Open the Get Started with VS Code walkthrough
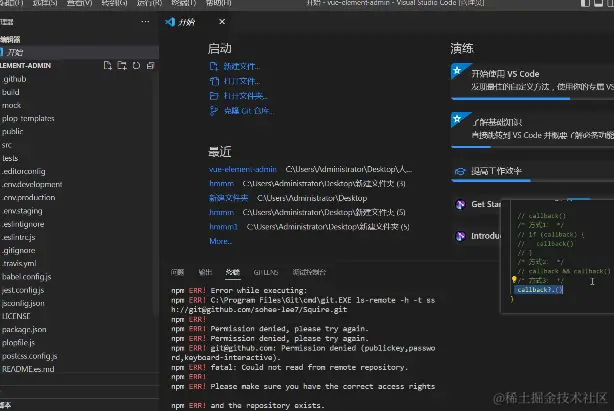 tap(532, 80)
